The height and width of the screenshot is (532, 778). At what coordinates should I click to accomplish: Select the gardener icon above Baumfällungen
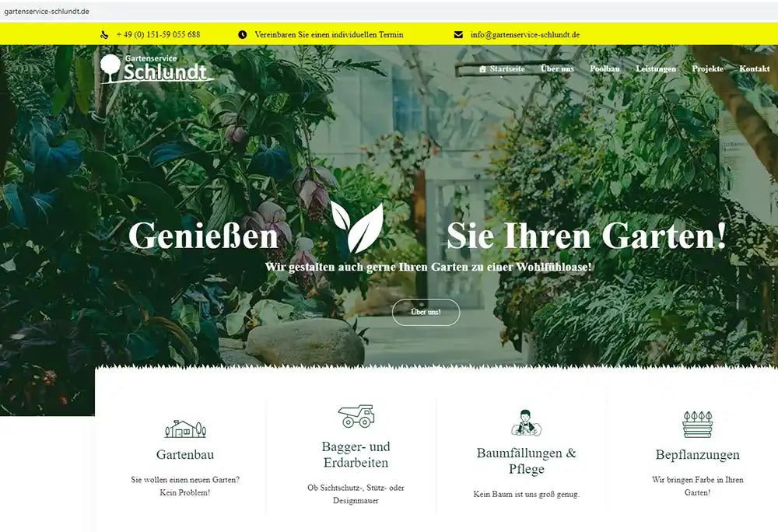526,422
